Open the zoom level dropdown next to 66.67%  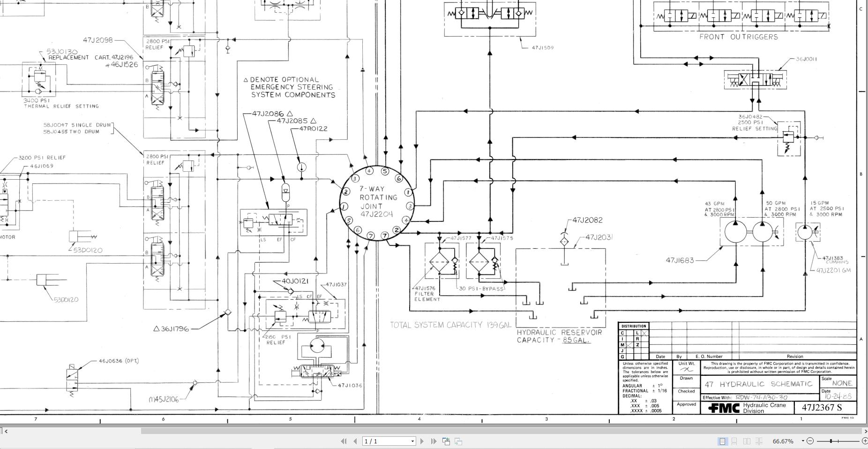pos(803,441)
